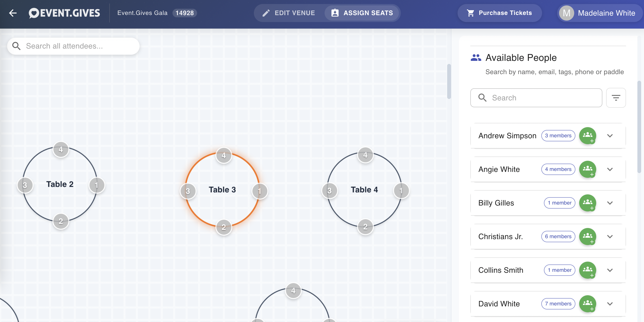Screen dimensions: 644x322
Task: Click the event ID badge 14928
Action: pyautogui.click(x=185, y=13)
